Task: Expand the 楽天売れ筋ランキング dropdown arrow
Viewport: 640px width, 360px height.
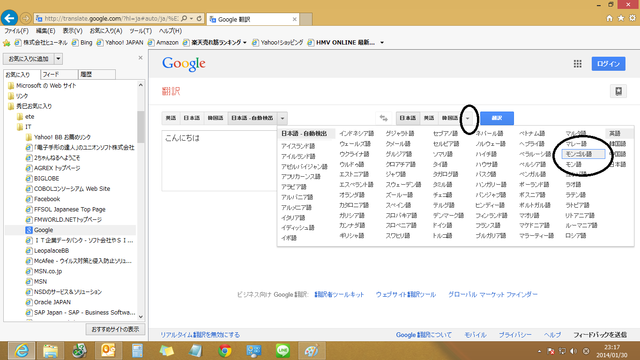Action: click(x=244, y=42)
